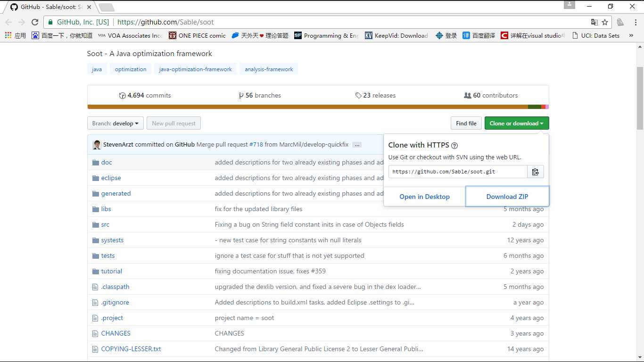Image resolution: width=644 pixels, height=362 pixels.
Task: Open the Apps shortcut in bookmarks bar
Action: point(15,35)
